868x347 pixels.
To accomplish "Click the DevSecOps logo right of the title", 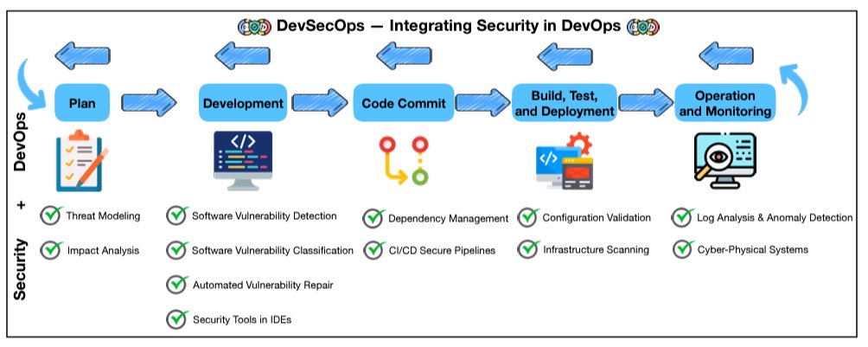I will [x=643, y=26].
